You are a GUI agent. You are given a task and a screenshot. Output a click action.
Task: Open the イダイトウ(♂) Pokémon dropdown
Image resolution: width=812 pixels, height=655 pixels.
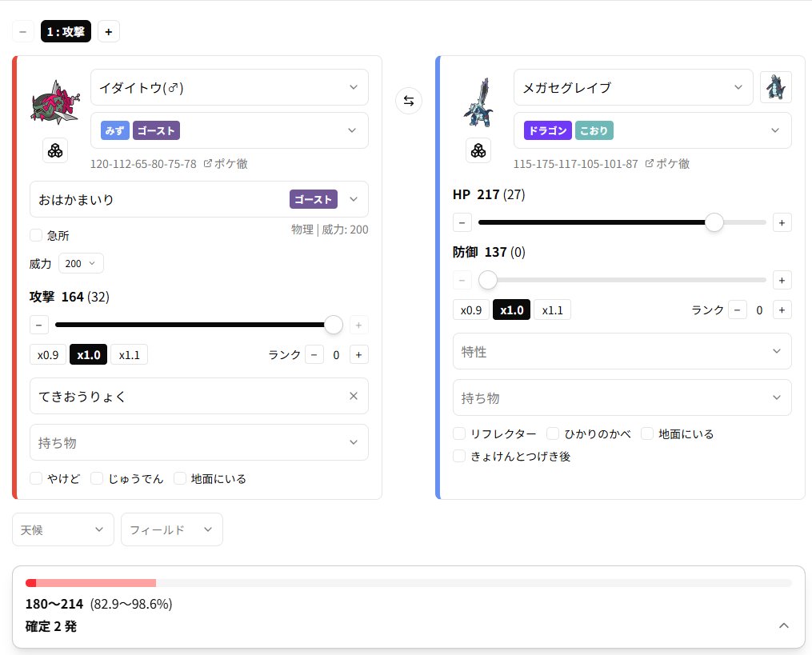point(230,87)
